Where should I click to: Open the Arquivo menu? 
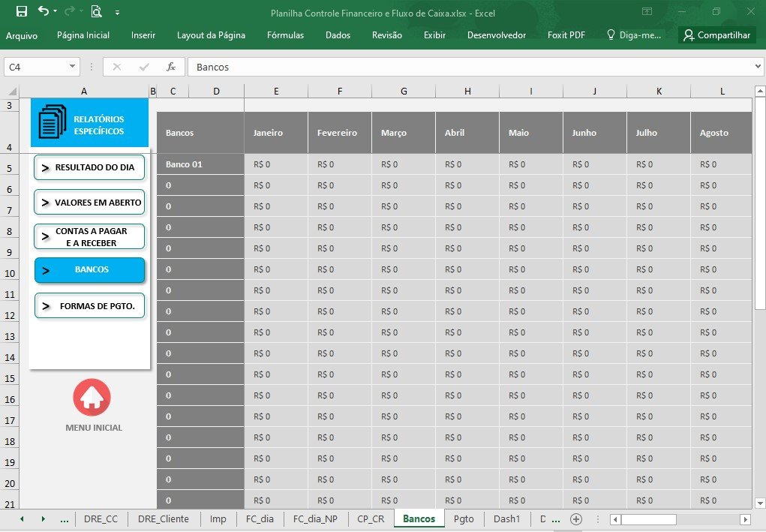22,35
